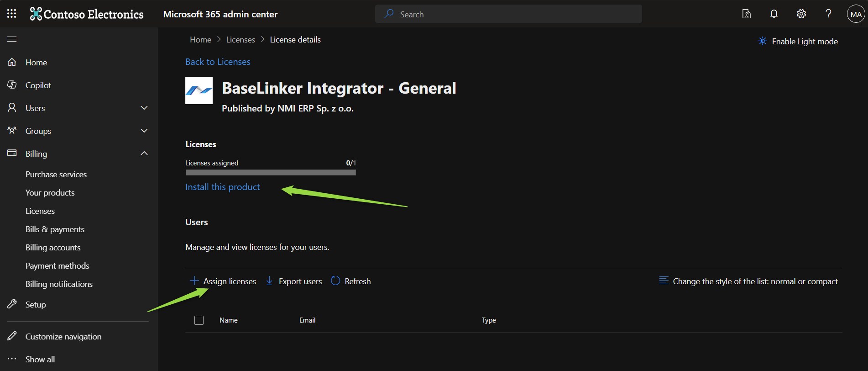Viewport: 868px width, 371px height.
Task: Sort by the Type column header
Action: 489,320
